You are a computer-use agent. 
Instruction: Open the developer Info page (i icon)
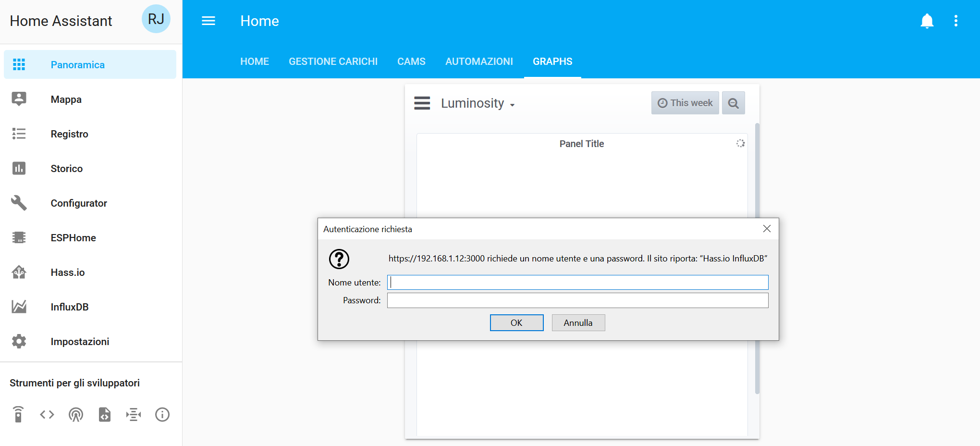click(162, 414)
